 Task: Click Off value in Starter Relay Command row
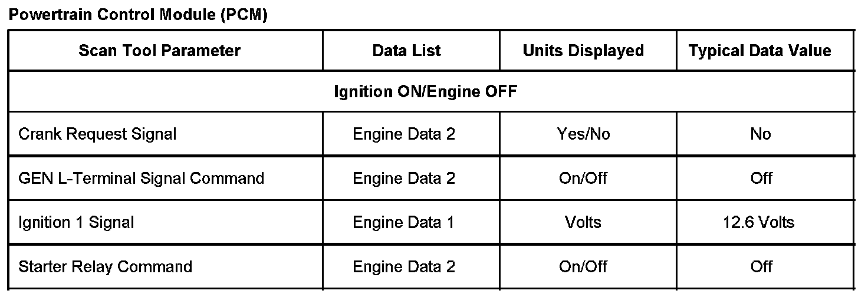pyautogui.click(x=761, y=267)
